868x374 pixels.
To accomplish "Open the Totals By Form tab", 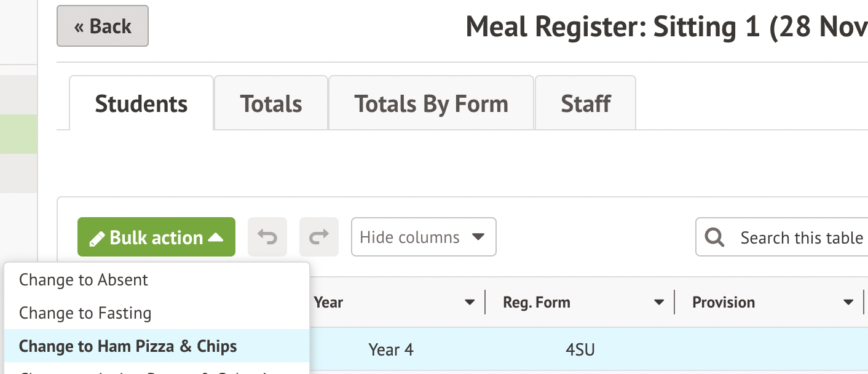I will pos(431,104).
